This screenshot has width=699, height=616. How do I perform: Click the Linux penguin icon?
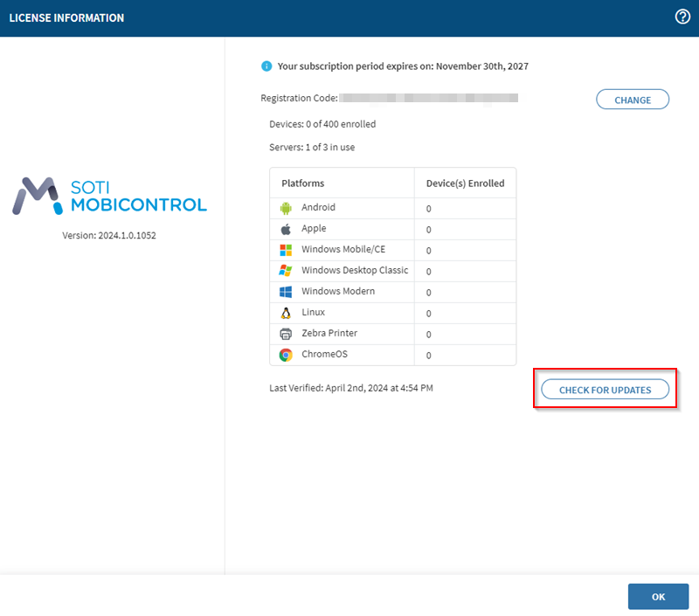pos(285,313)
